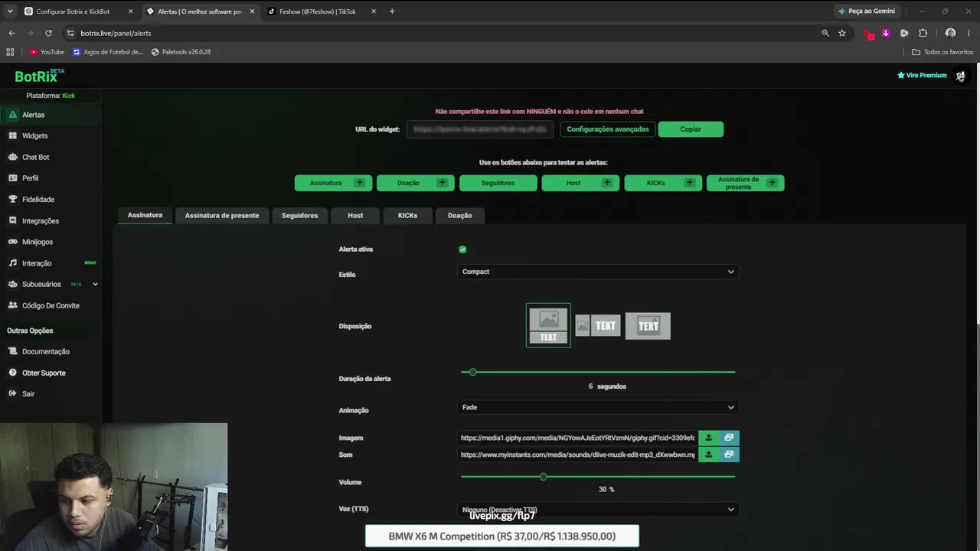Image resolution: width=980 pixels, height=551 pixels.
Task: Upload a file for Som
Action: tap(708, 455)
